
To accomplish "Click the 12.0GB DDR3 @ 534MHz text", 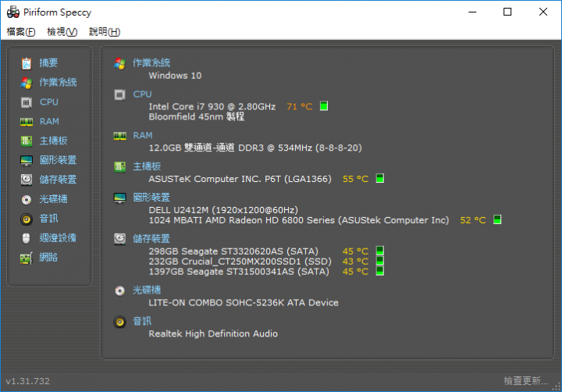I will pyautogui.click(x=255, y=148).
